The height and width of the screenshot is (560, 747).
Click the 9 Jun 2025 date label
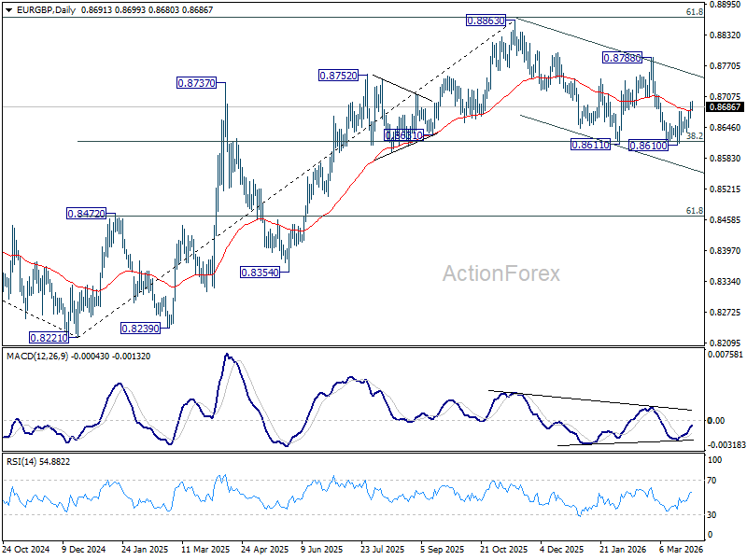coord(322,549)
